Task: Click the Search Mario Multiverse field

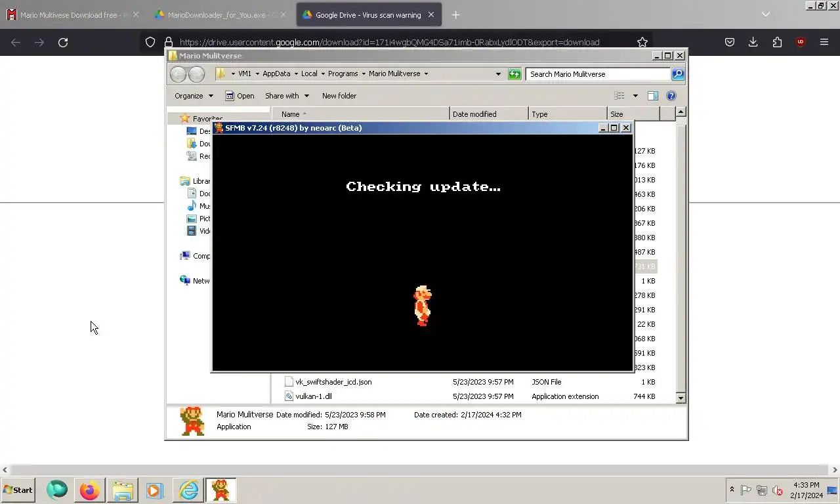Action: pyautogui.click(x=597, y=74)
